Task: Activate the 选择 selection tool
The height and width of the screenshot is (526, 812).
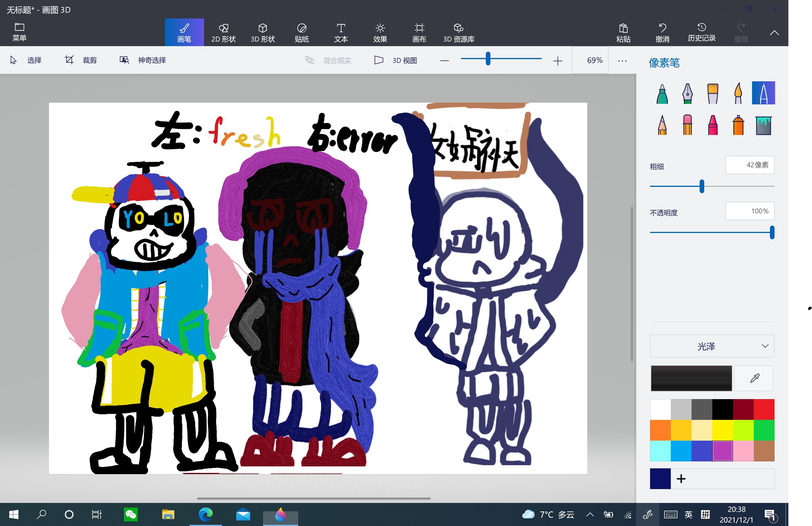Action: pyautogui.click(x=26, y=60)
